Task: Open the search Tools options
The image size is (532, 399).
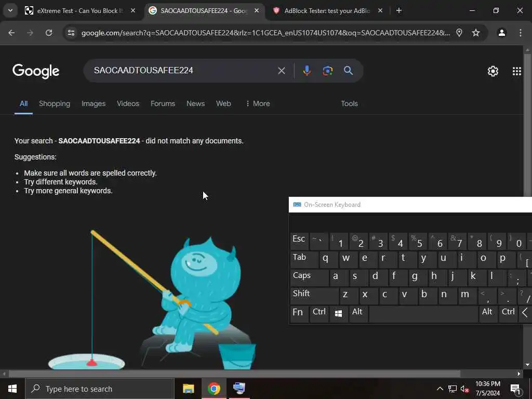Action: point(350,103)
